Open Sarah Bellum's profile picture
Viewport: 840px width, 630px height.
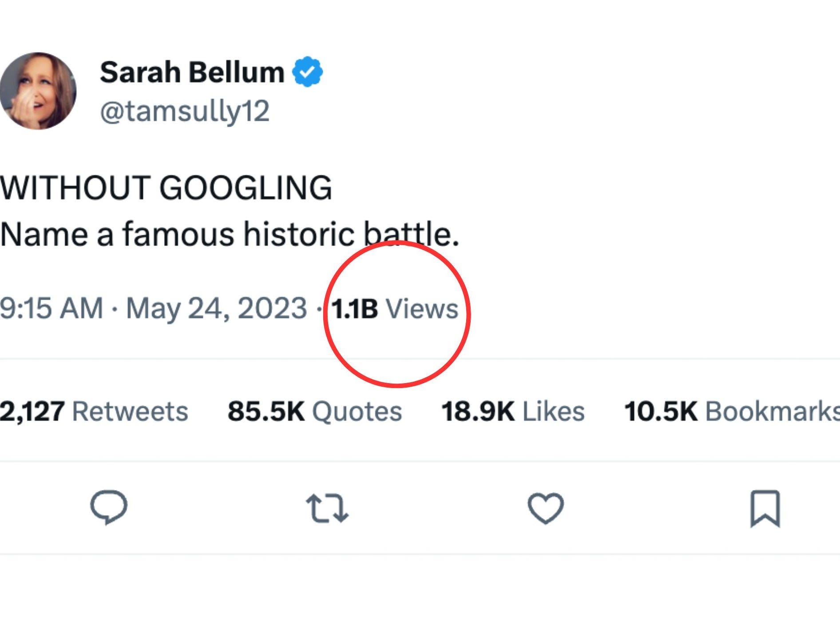(38, 91)
